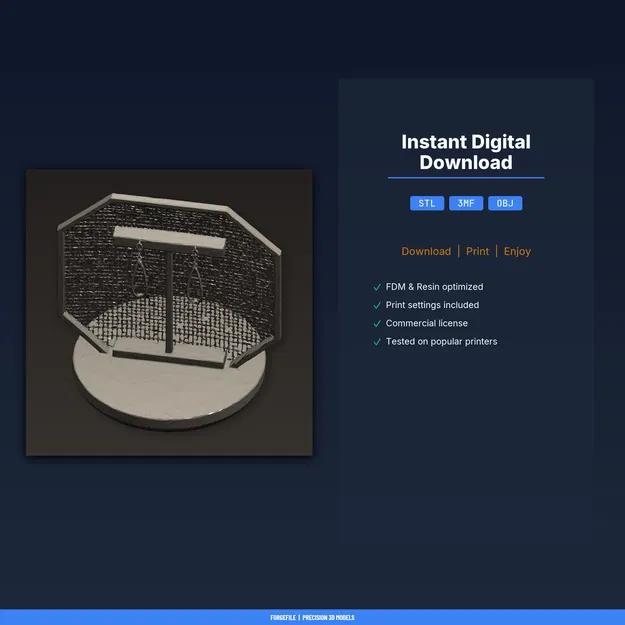This screenshot has width=625, height=625.
Task: Click the 'Print' step text
Action: pos(477,252)
